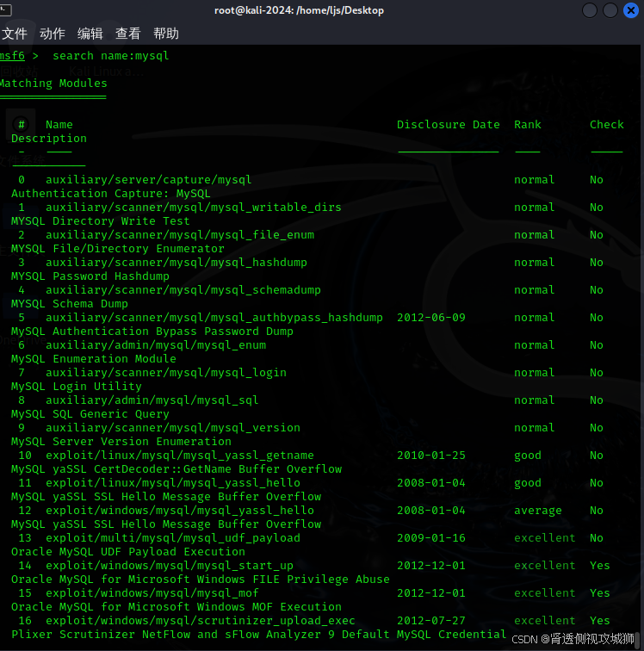Select exploit/linux/mysql/mysql_yassl_hello path
Screen dimensions: 644x651
[x=173, y=483]
